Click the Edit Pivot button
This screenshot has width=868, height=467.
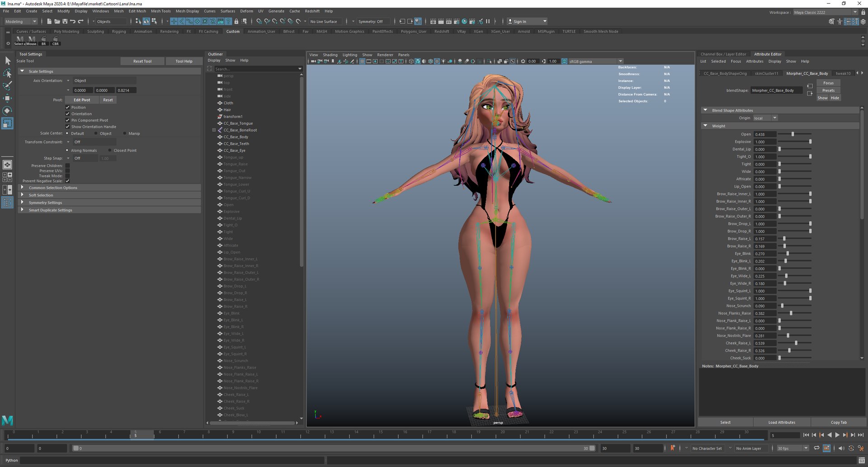click(82, 100)
